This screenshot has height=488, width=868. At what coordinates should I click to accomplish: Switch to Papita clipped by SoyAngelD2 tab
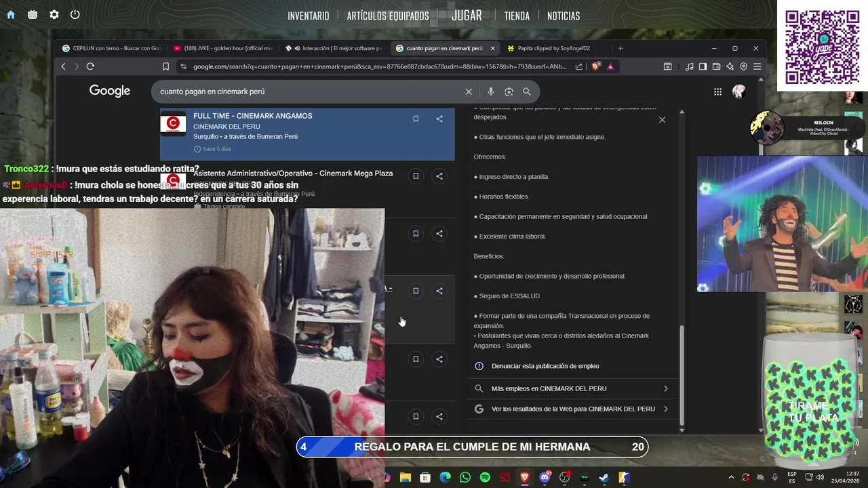(553, 48)
